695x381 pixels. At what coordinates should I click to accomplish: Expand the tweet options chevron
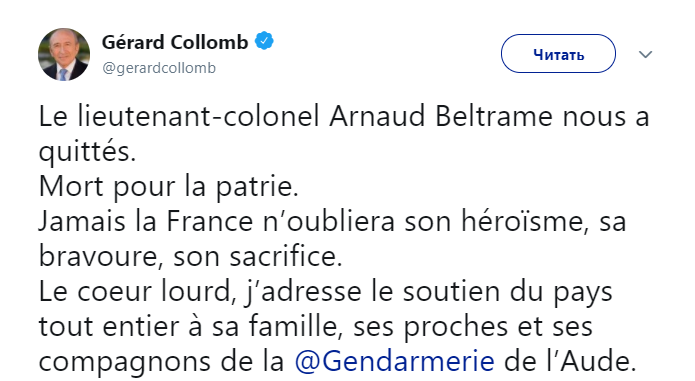tap(645, 54)
